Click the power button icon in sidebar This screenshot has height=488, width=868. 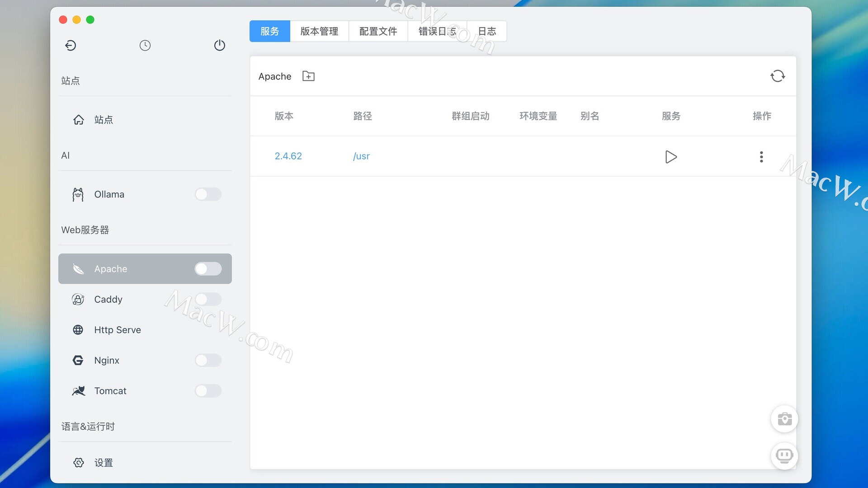coord(220,45)
